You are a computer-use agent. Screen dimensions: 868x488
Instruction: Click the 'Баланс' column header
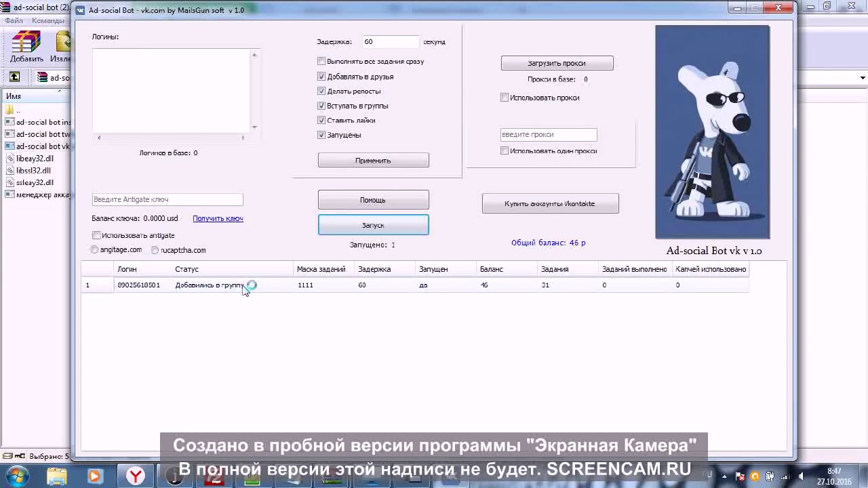[x=507, y=269]
